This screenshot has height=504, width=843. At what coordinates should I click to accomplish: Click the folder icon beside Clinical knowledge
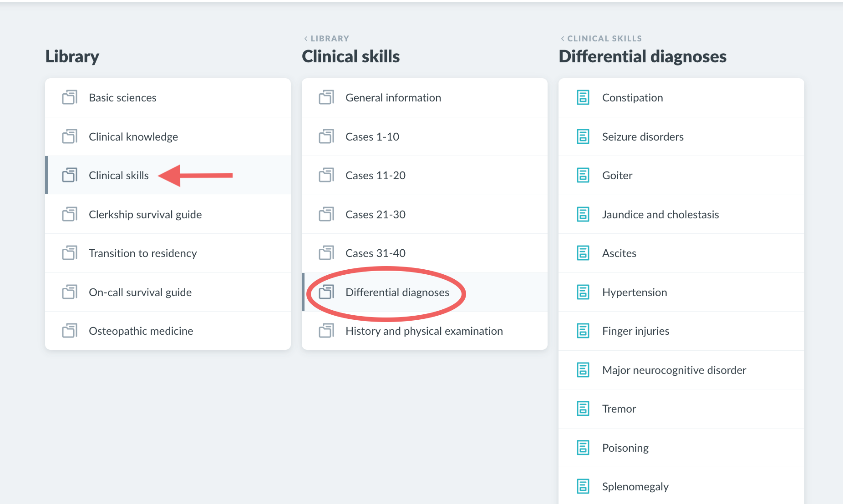point(70,136)
